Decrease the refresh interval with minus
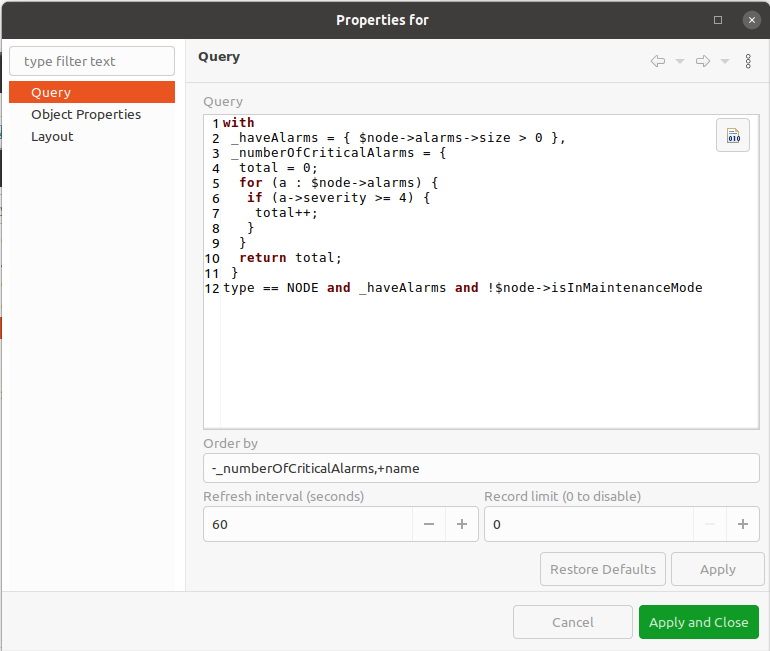The height and width of the screenshot is (651, 770). 429,524
